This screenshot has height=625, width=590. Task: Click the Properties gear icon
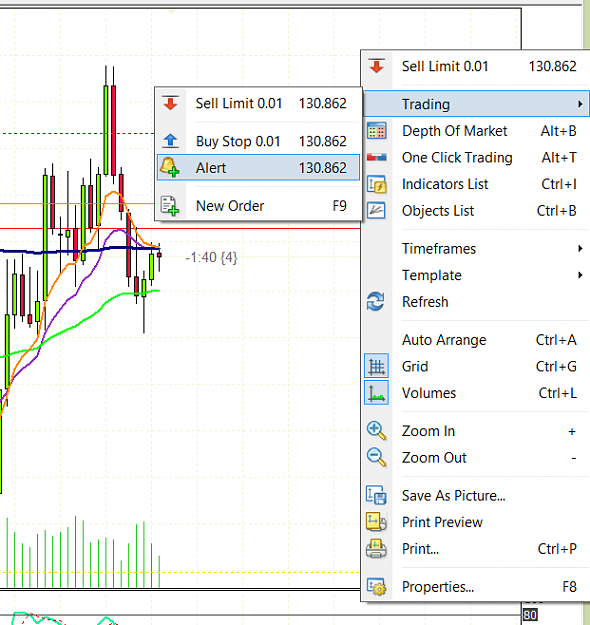click(377, 586)
